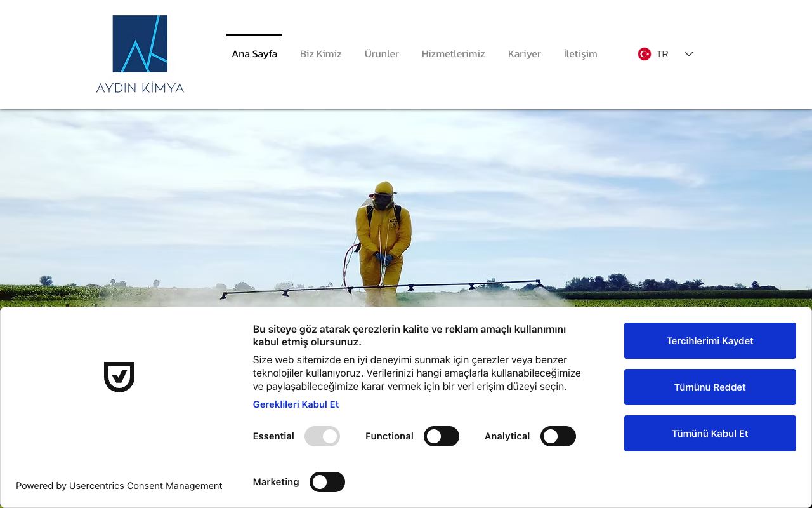
Task: Open the TR language dropdown
Action: point(665,54)
